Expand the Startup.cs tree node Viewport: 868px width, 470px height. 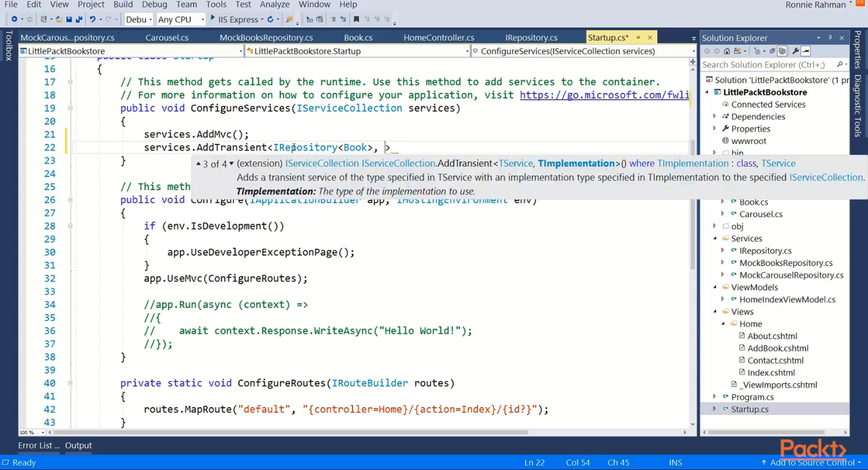[x=715, y=409]
